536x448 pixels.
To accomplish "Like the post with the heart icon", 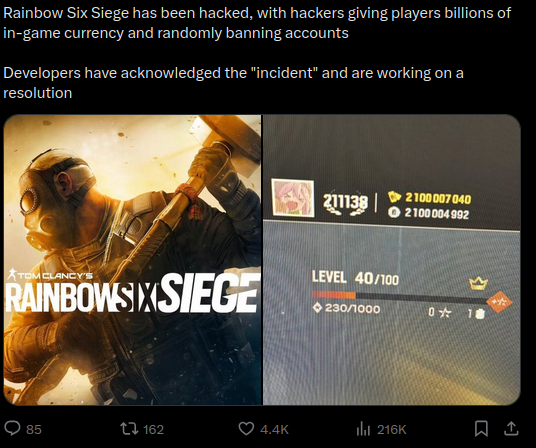I will 246,429.
